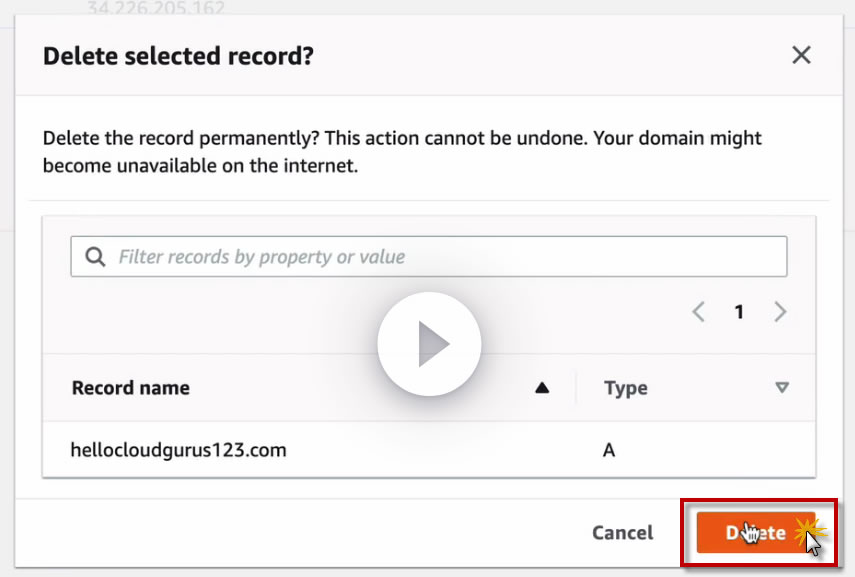Click the 34.226.205.162 IP address text
Screen dimensions: 855x577
coord(156,9)
